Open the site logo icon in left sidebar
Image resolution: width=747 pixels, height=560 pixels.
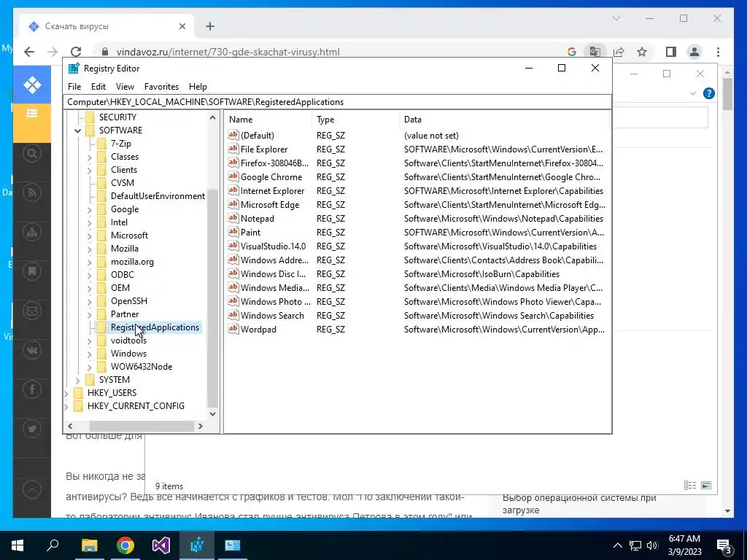(x=32, y=85)
